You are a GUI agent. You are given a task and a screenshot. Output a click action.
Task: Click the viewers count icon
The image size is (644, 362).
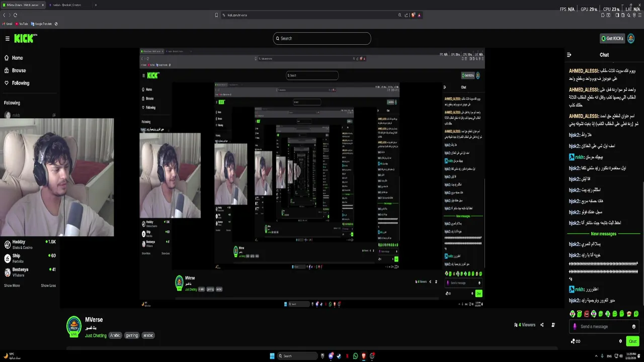pos(516,325)
